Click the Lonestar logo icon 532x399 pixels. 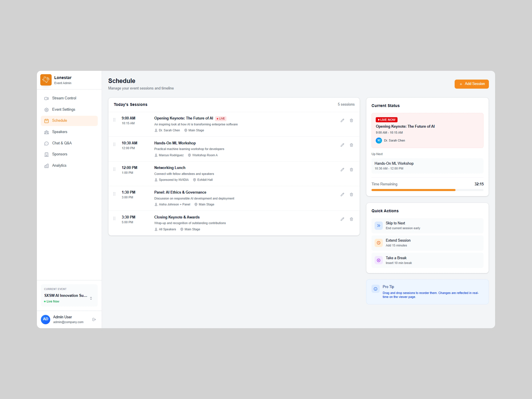pos(46,80)
